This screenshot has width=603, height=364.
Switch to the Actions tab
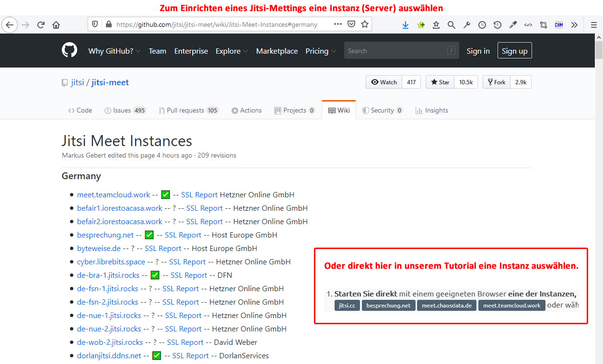tap(247, 110)
